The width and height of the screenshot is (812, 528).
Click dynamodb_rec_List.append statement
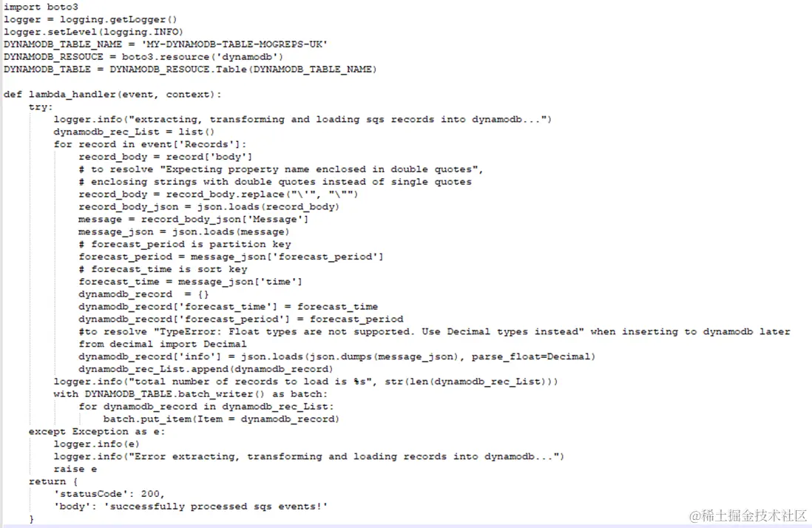tap(206, 369)
